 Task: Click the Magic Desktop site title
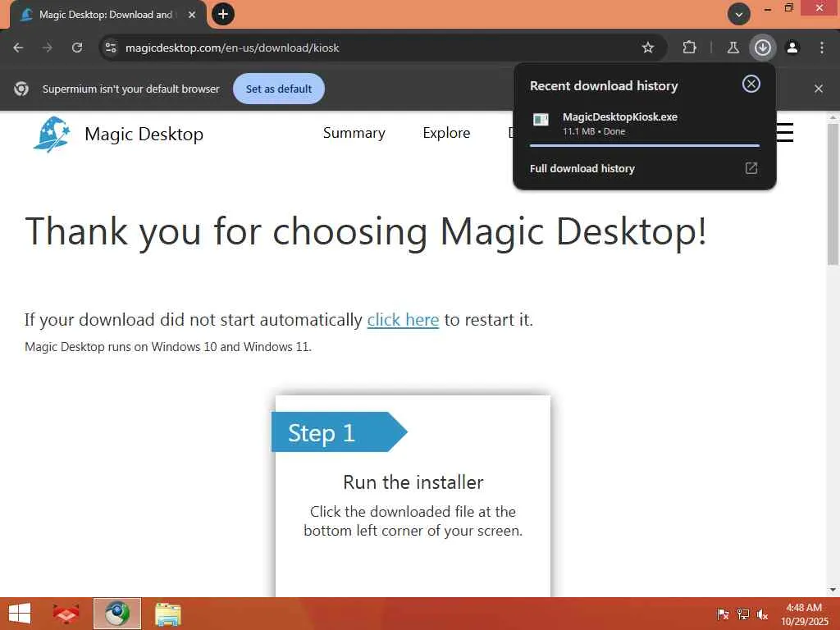pyautogui.click(x=144, y=134)
